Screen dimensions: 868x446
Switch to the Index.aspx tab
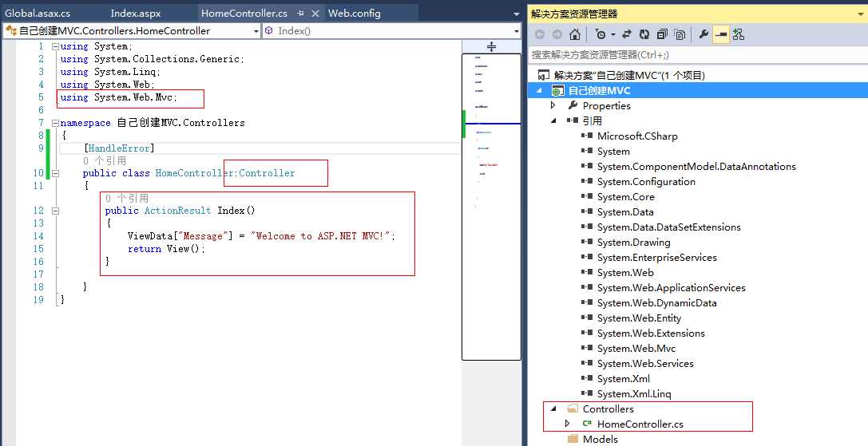[136, 13]
